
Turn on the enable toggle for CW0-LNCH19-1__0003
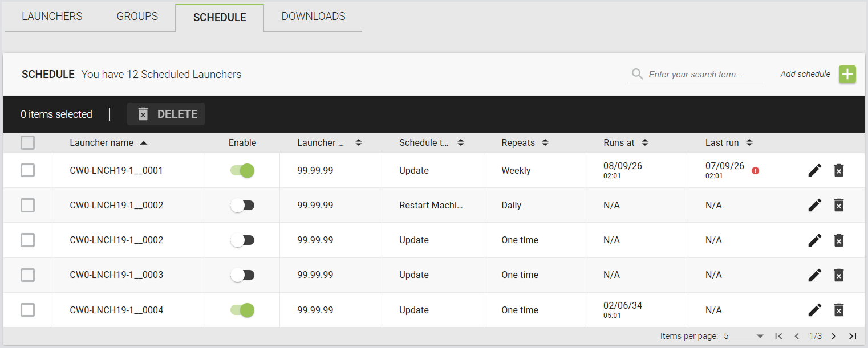[x=242, y=275]
